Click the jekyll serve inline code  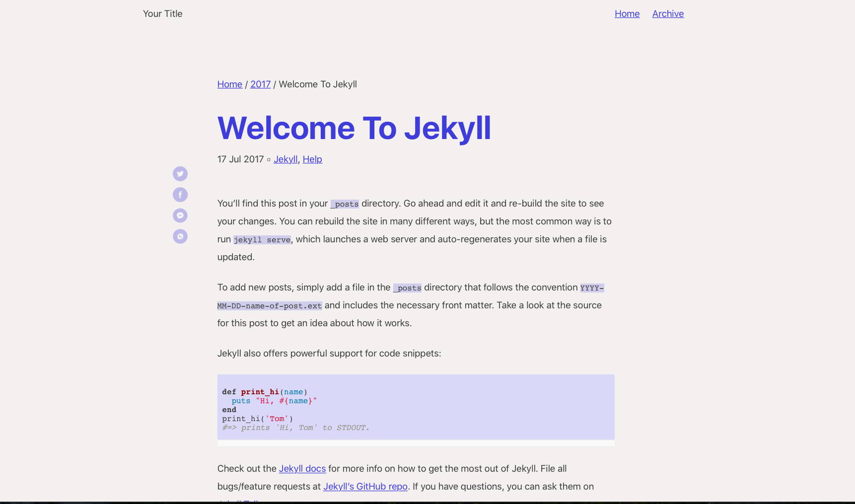262,240
